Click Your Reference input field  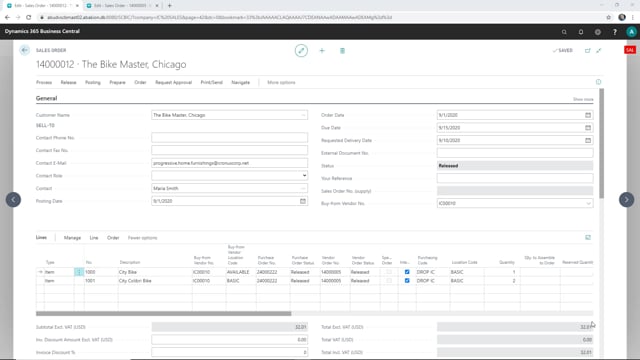[515, 178]
